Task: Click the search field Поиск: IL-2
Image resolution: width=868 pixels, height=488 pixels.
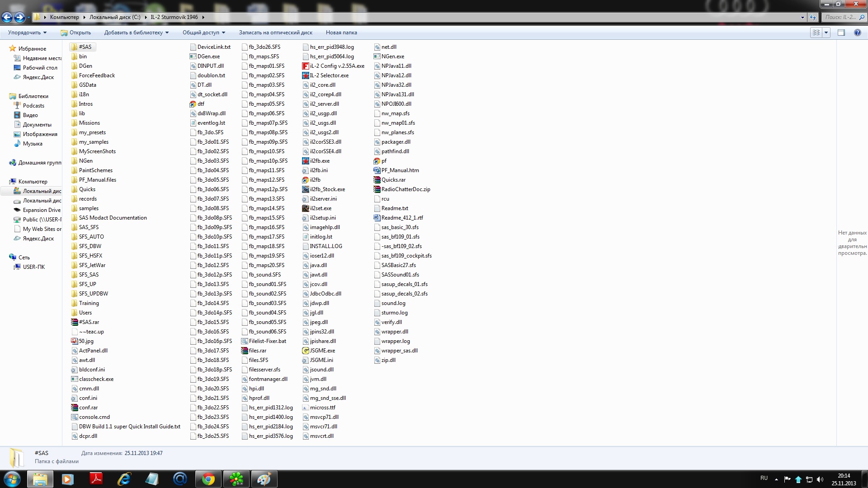Action: [x=840, y=17]
